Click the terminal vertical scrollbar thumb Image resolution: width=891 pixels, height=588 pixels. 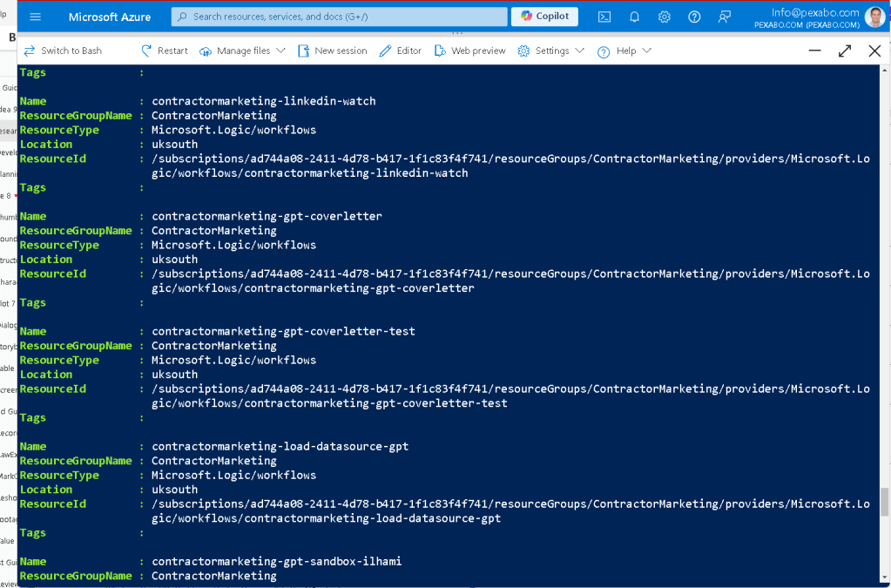coord(884,502)
